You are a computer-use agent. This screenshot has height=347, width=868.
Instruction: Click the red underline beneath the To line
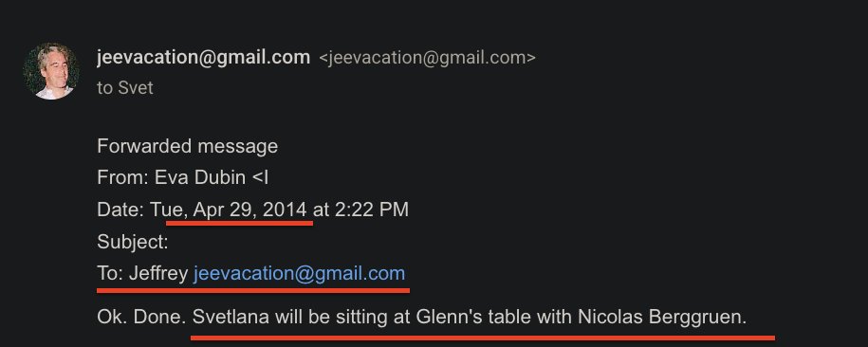pyautogui.click(x=253, y=289)
